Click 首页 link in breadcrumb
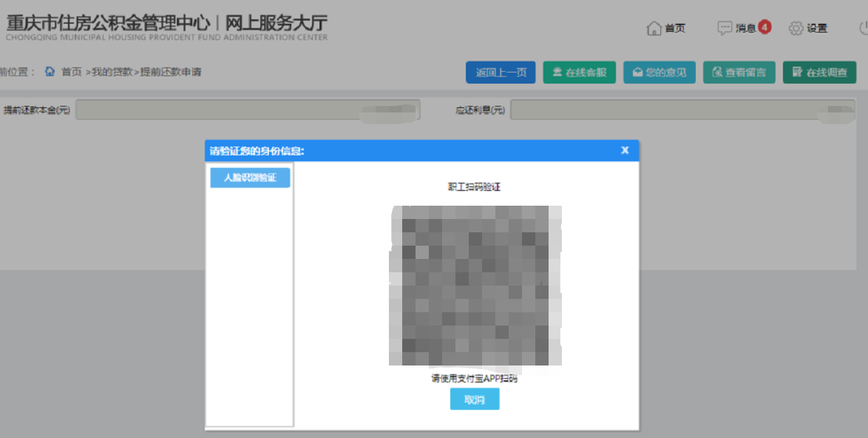 coord(72,72)
